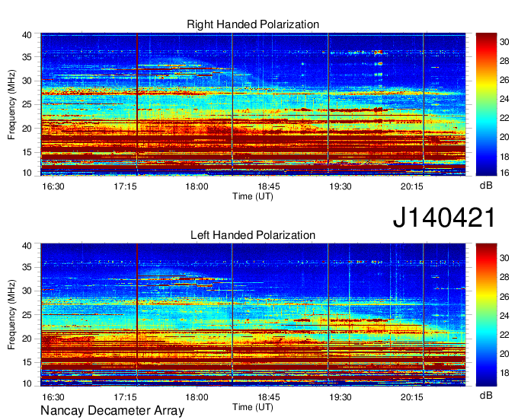Click the 20 MHz frequency tick on the Right Handed plot
Viewport: 518px width, 420px height.
coord(27,129)
